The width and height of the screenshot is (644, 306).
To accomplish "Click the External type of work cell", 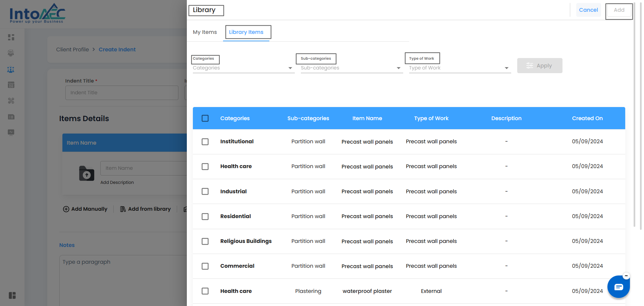I will pos(431,291).
